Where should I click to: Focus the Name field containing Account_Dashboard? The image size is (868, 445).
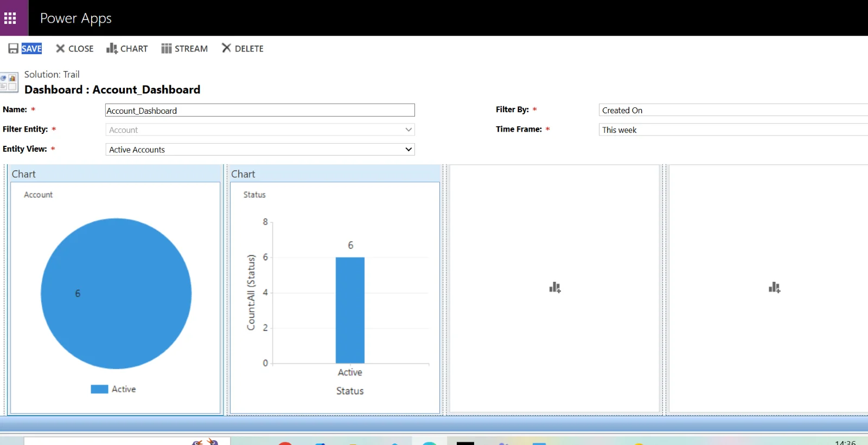260,110
